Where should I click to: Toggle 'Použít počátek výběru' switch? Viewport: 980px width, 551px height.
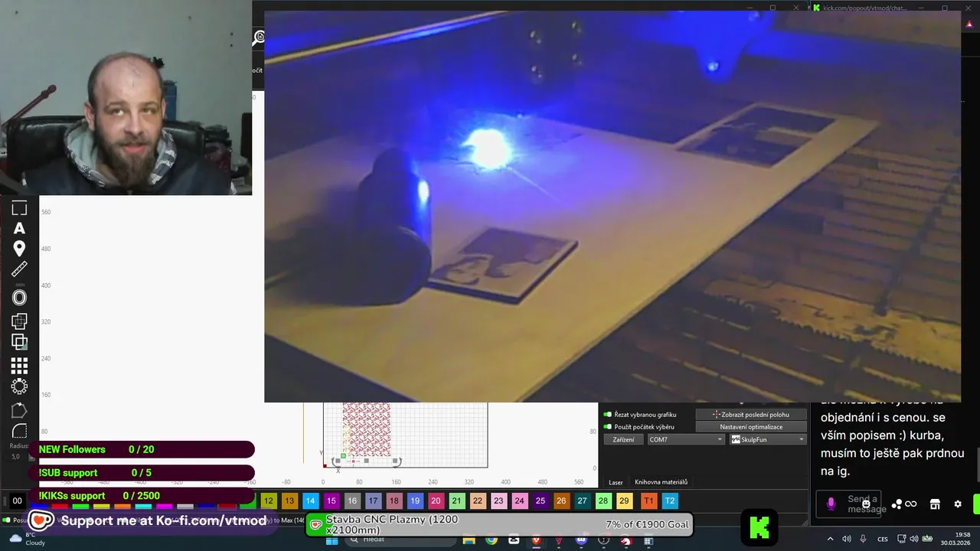(x=608, y=427)
